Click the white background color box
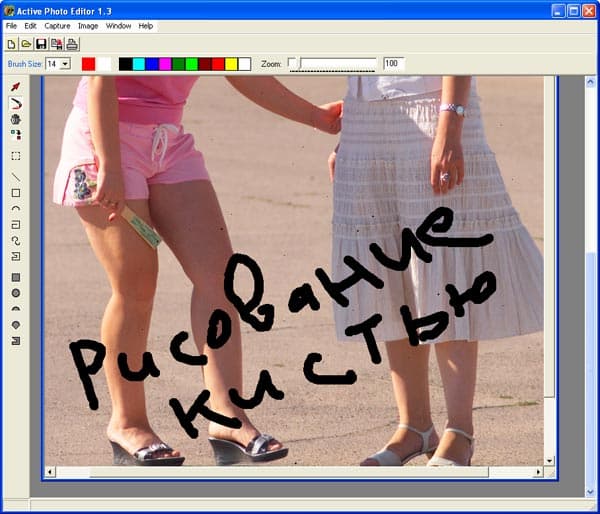 click(x=104, y=64)
